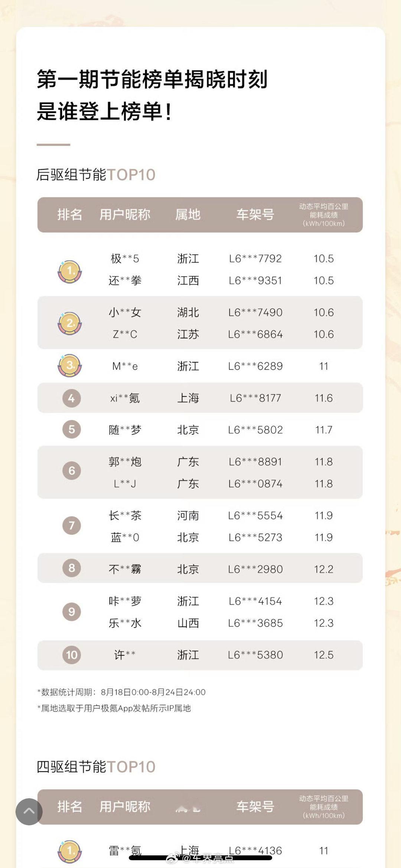Image resolution: width=401 pixels, height=868 pixels.
Task: Select the 车架号 column header in 后驱组 table
Action: click(255, 215)
